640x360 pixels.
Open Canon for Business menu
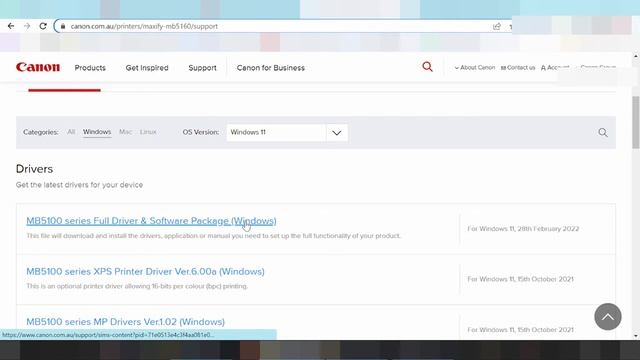271,68
